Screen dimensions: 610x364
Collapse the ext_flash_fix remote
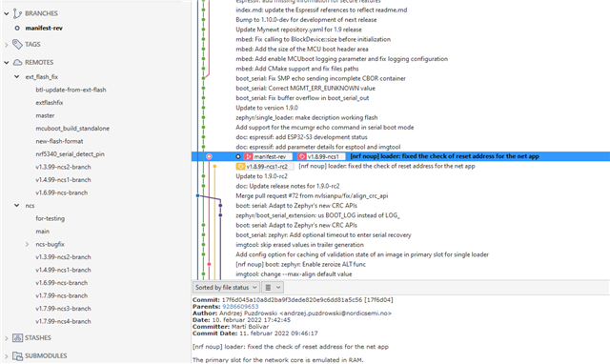point(17,76)
